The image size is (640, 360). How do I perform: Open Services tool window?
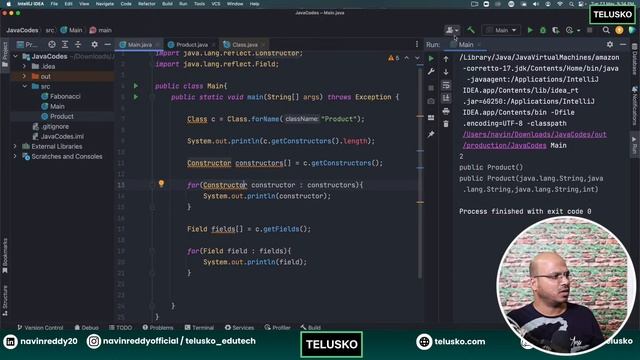coord(240,327)
